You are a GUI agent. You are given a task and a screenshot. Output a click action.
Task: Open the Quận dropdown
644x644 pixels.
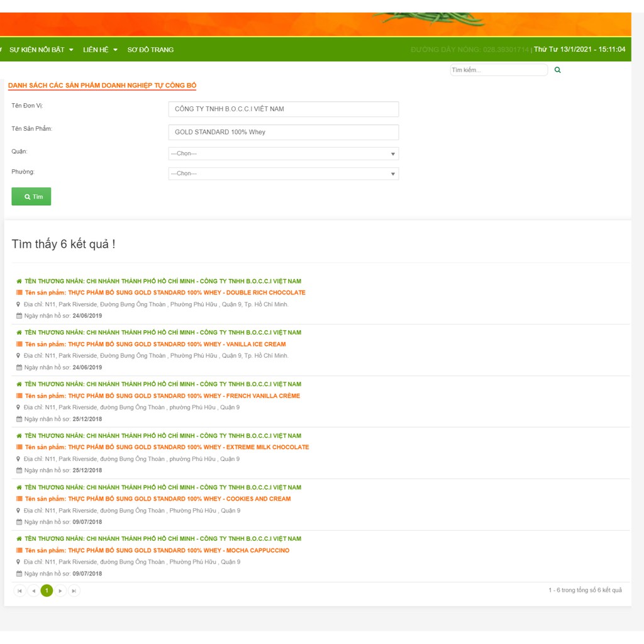(283, 153)
